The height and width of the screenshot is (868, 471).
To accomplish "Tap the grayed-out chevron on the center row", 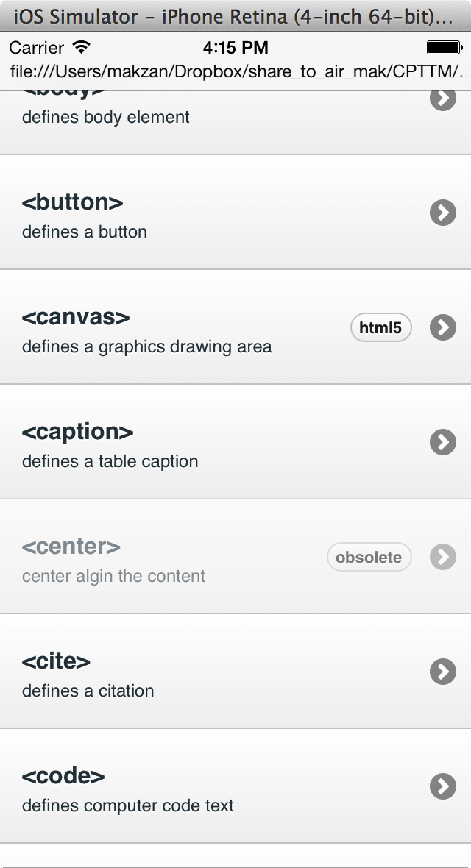I will pos(442,557).
